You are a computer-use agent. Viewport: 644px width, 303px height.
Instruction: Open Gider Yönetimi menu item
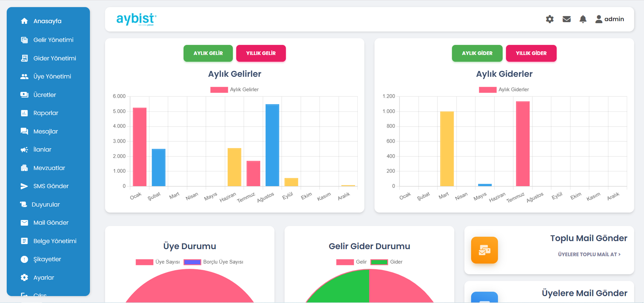[x=48, y=58]
